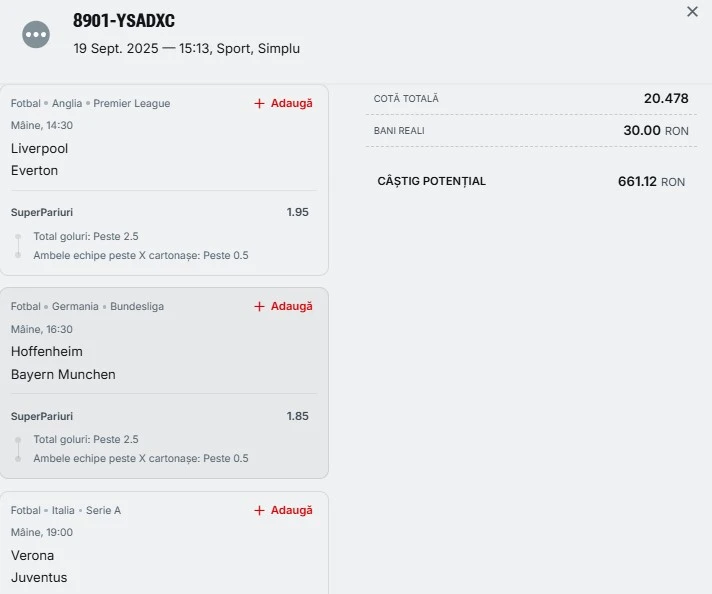Viewport: 712px width, 594px height.
Task: Open the Juventus team name
Action: click(x=39, y=578)
